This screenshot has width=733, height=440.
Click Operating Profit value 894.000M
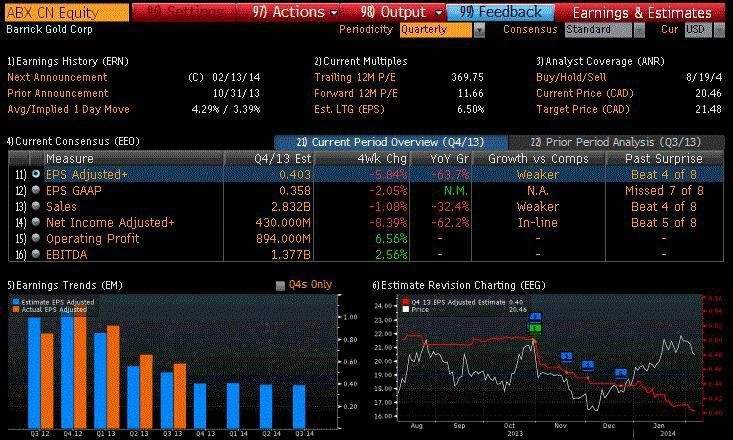[283, 238]
